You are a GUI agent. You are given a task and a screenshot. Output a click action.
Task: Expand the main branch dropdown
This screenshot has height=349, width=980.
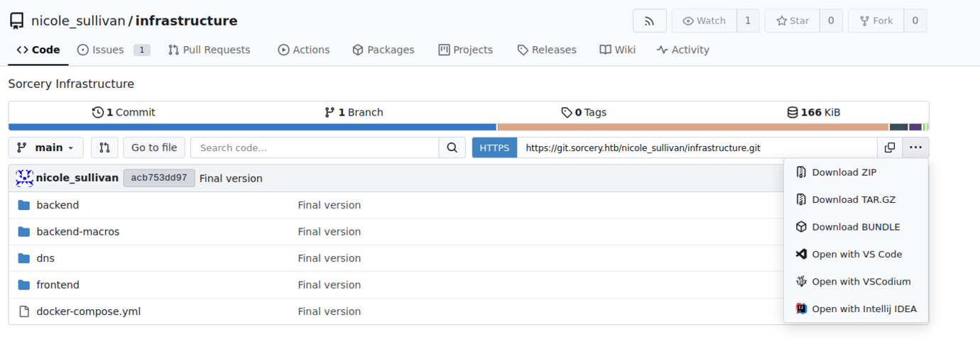pyautogui.click(x=46, y=148)
